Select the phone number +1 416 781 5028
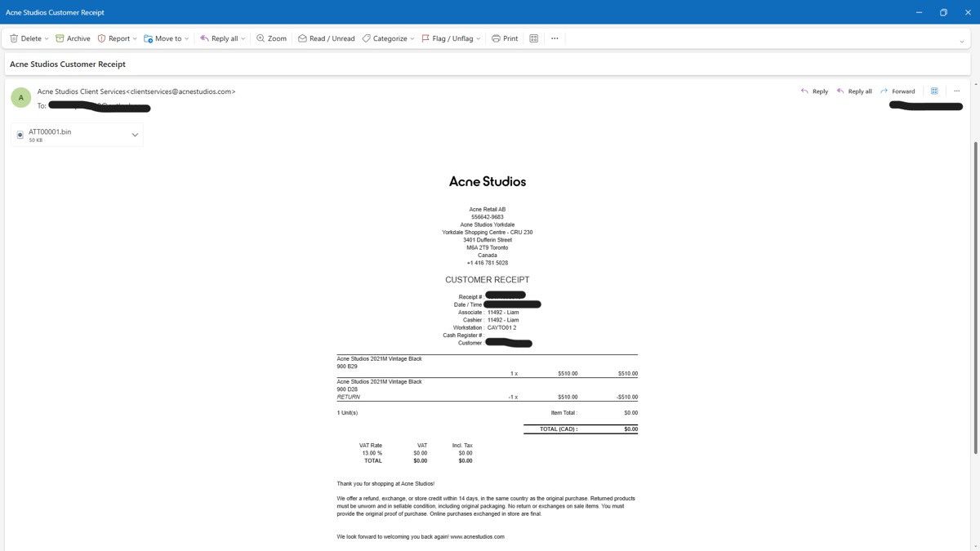Screen dimensions: 980x551 pyautogui.click(x=488, y=263)
